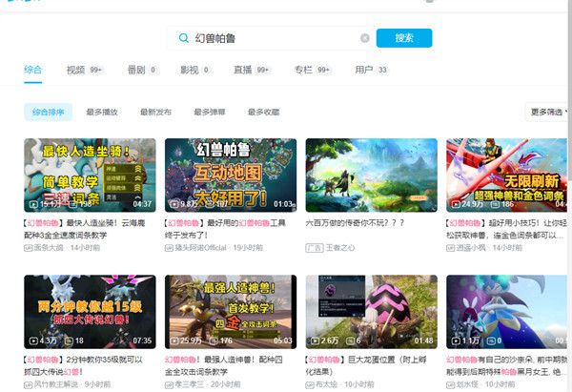Open the 无限刷新 video thumbnail
572x392 pixels.
[507, 175]
